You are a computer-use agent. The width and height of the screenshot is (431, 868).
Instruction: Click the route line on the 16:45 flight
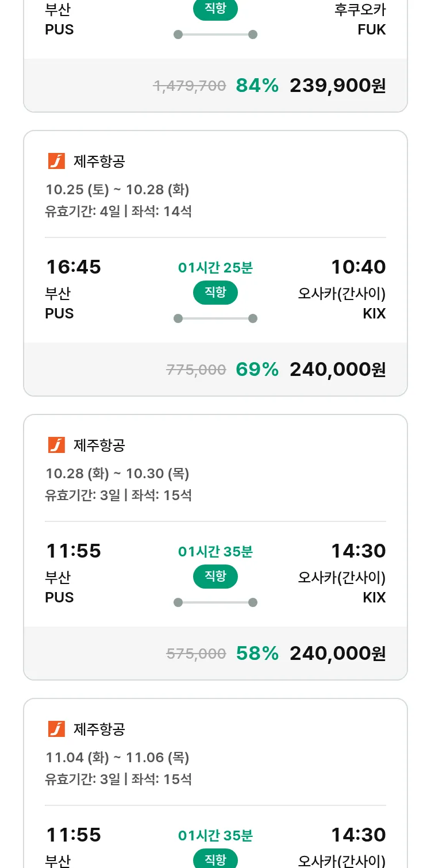pos(215,318)
